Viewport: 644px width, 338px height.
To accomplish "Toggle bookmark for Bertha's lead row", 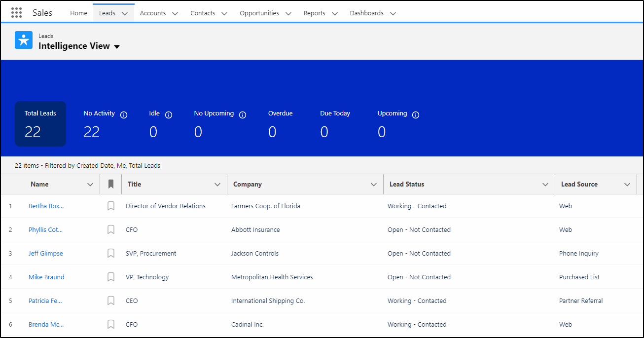I will click(111, 206).
